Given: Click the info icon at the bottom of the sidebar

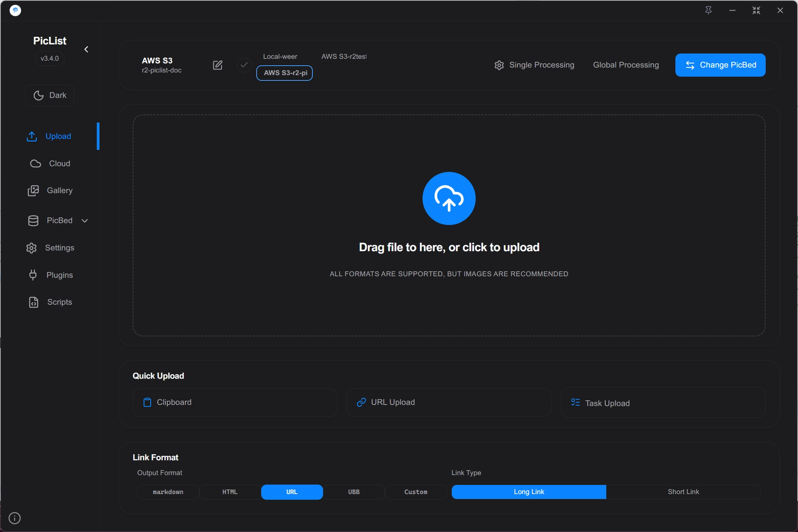Looking at the screenshot, I should click(x=14, y=518).
